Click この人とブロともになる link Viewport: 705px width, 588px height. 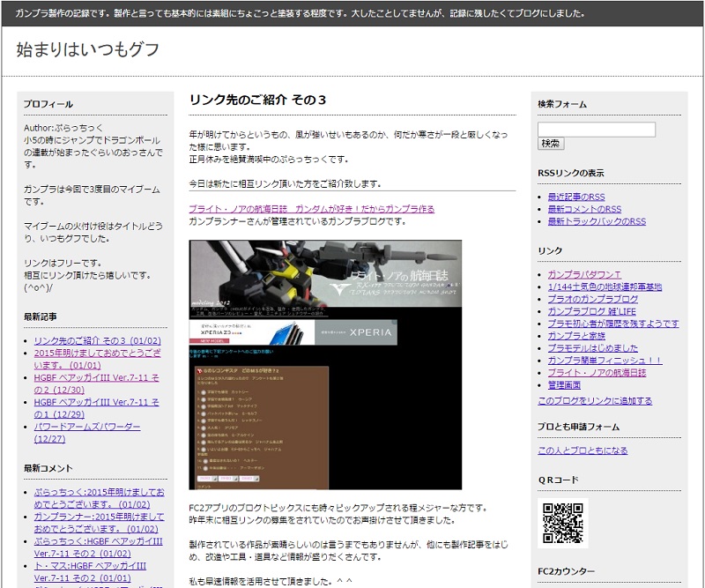click(x=583, y=450)
